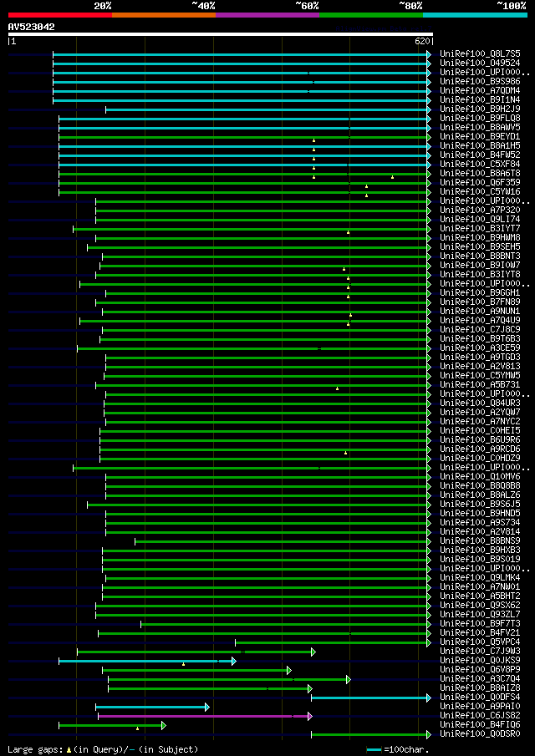
Task: Click the arrowhead ending the B8AIZ8 alignment
Action: click(x=310, y=688)
